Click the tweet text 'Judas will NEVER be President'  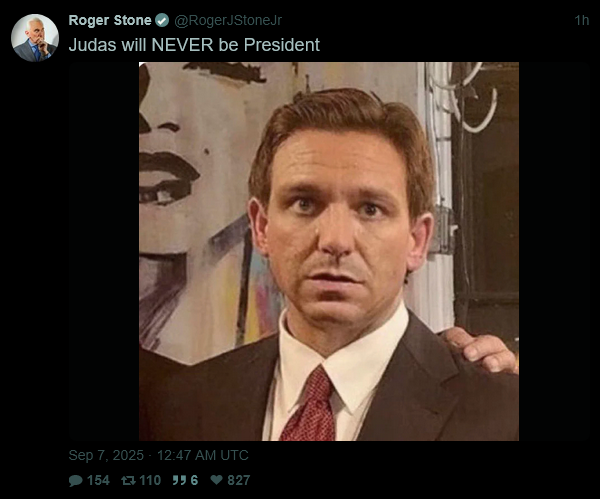[194, 45]
